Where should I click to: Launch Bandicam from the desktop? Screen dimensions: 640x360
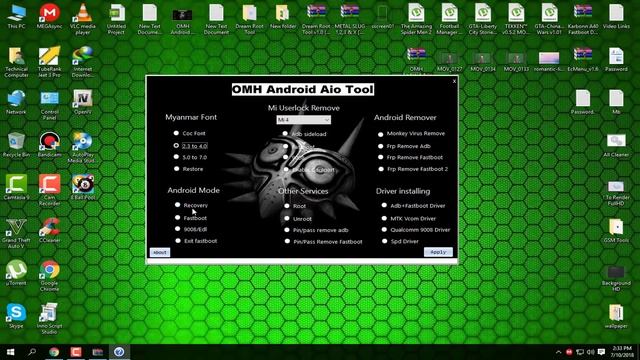coord(49,145)
